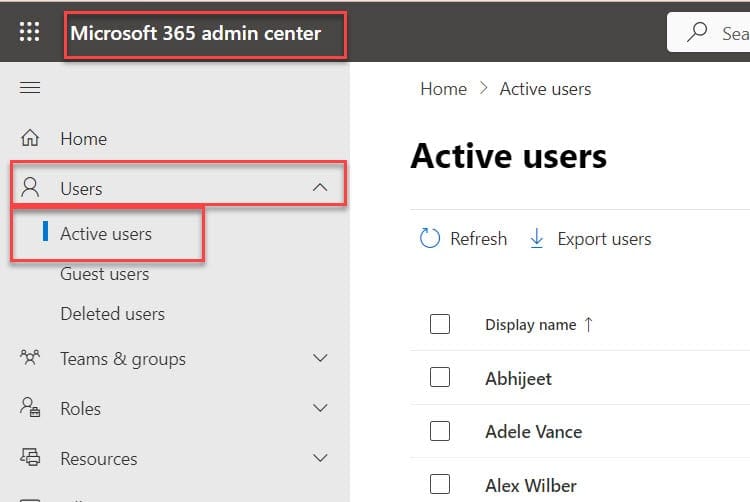Check the box for Adele Vance

440,431
